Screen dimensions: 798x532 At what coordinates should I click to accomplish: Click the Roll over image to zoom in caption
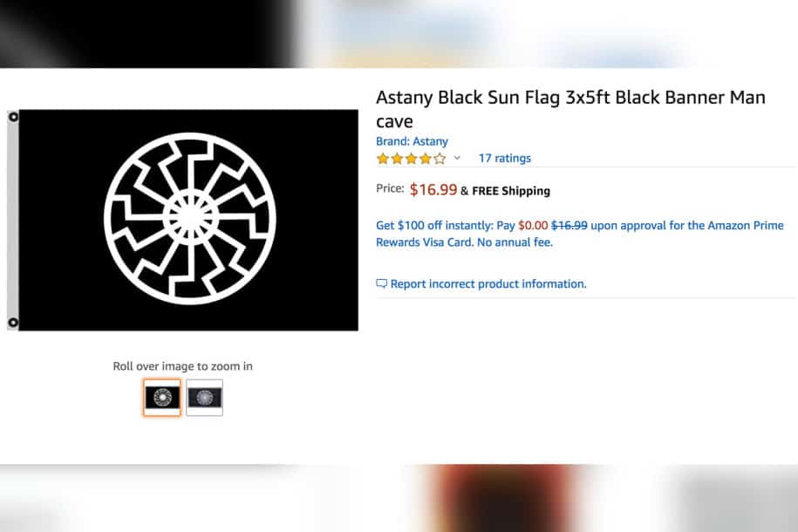click(182, 366)
